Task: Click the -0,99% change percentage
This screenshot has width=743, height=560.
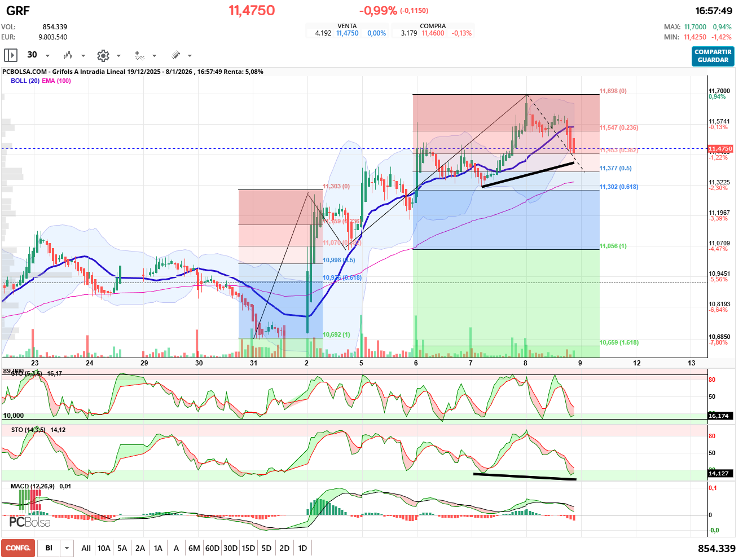Action: [x=378, y=11]
